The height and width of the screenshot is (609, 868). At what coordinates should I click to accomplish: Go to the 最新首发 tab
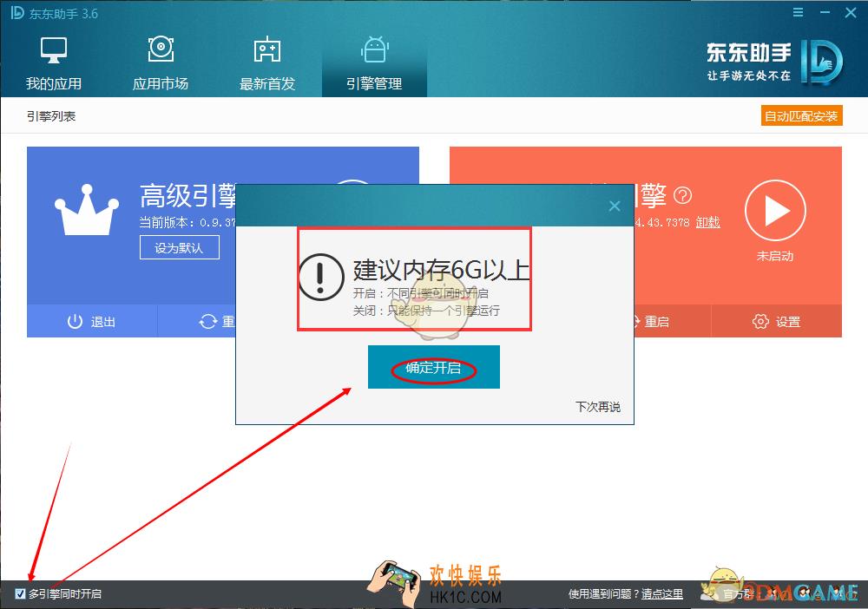267,63
